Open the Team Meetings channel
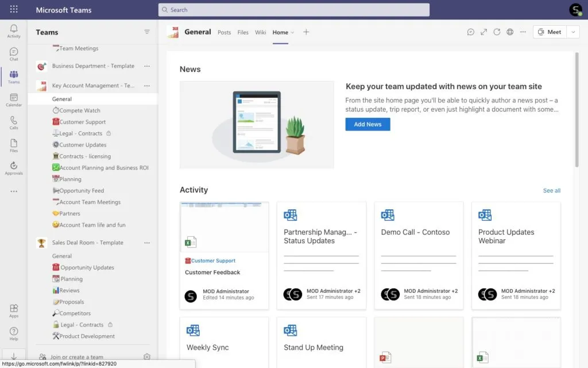This screenshot has height=368, width=588. (x=79, y=48)
